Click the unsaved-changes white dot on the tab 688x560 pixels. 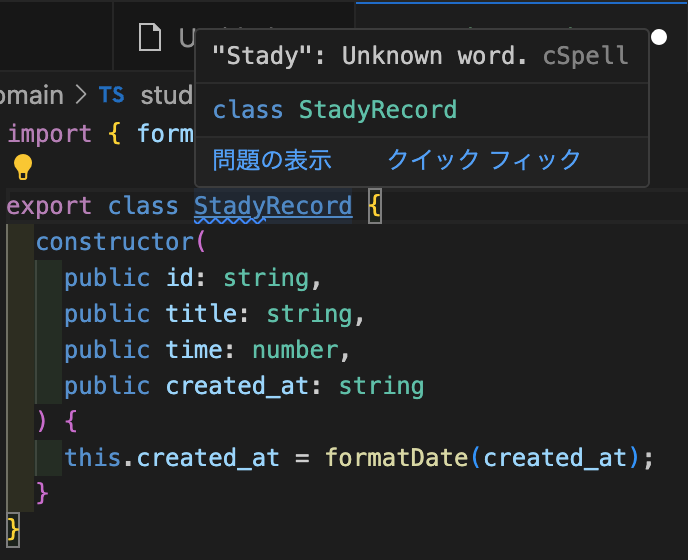[659, 37]
